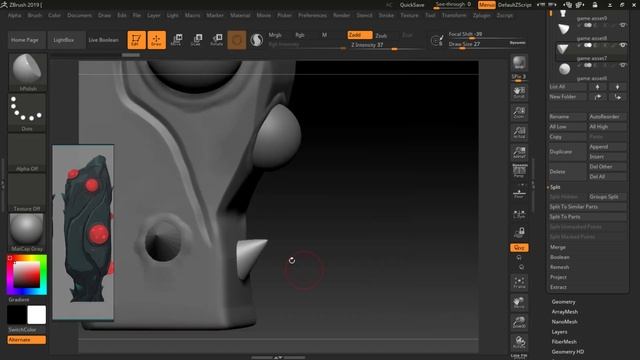The width and height of the screenshot is (640, 360).
Task: Activate Draw mode button in top shelf
Action: 156,40
